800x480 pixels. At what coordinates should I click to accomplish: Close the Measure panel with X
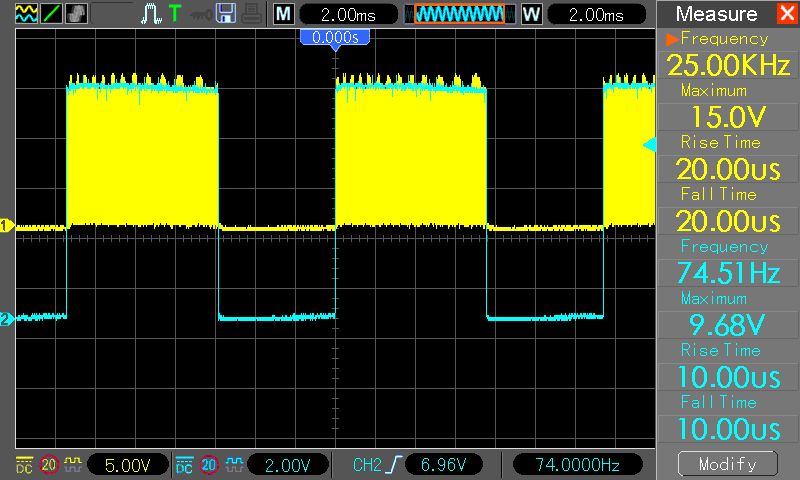786,14
